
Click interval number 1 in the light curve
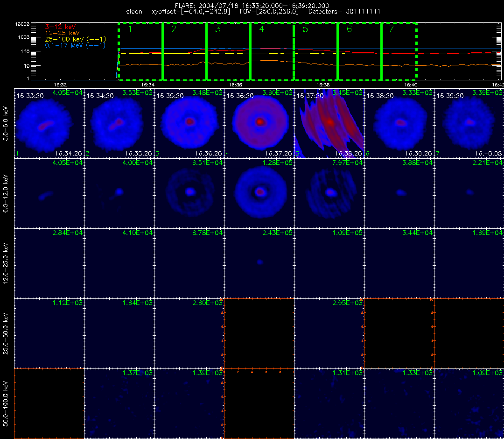pyautogui.click(x=130, y=29)
